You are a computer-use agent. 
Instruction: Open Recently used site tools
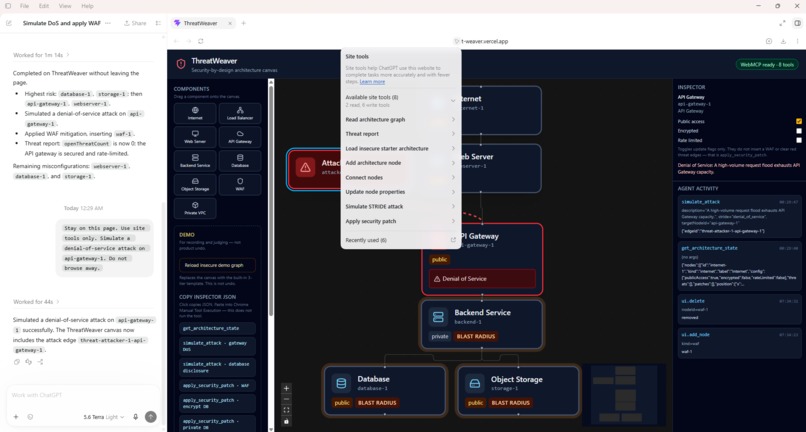coord(400,240)
